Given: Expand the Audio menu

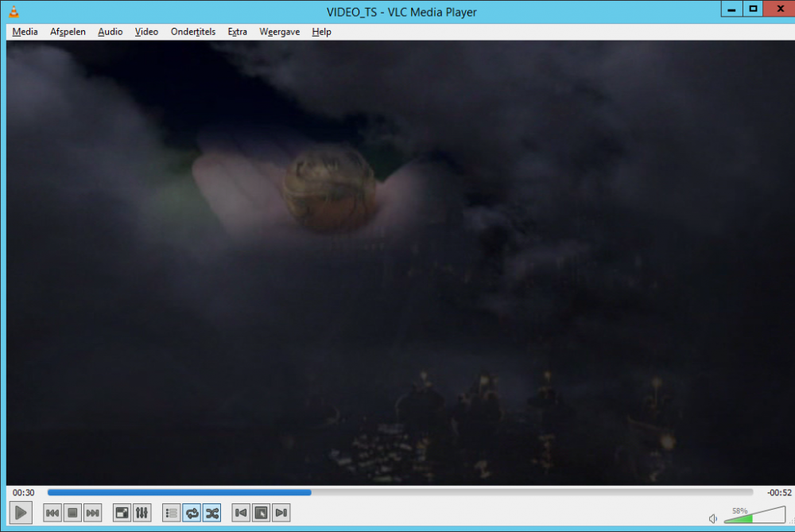Looking at the screenshot, I should tap(110, 32).
